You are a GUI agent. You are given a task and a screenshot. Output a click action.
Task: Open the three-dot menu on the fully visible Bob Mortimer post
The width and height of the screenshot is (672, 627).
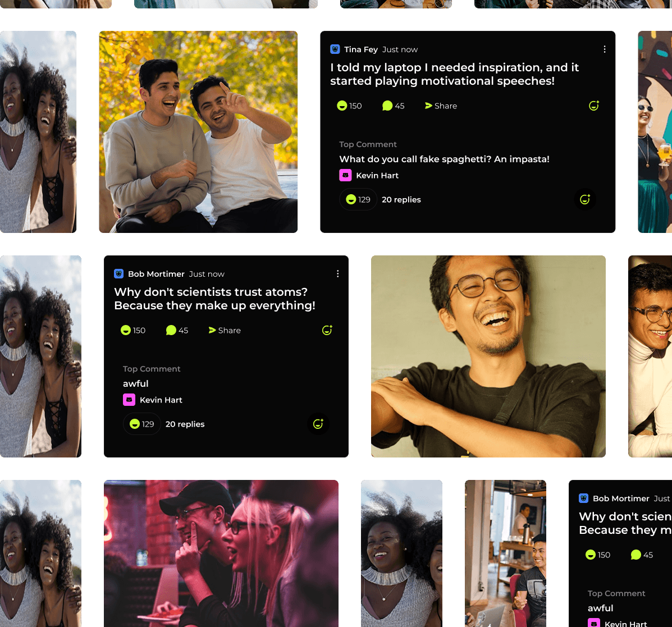click(x=337, y=274)
